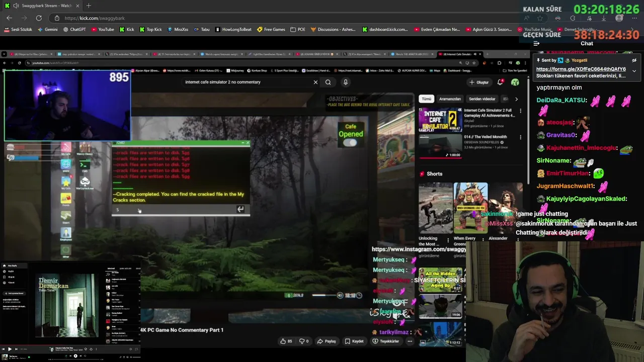644x362 pixels.
Task: Open Internet Cafe Simulator 2 Full Gameplay thumbnail
Action: (x=440, y=120)
